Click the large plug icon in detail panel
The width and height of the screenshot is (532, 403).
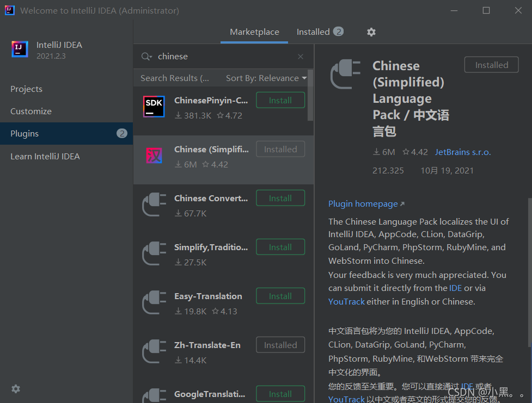345,74
